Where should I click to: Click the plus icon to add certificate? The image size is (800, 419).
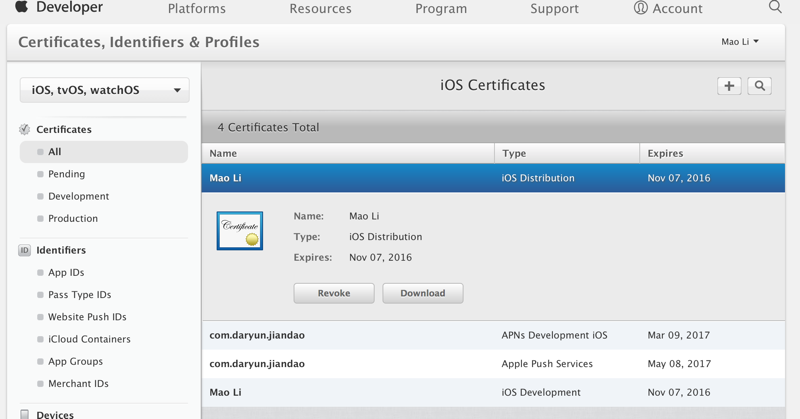click(x=729, y=86)
